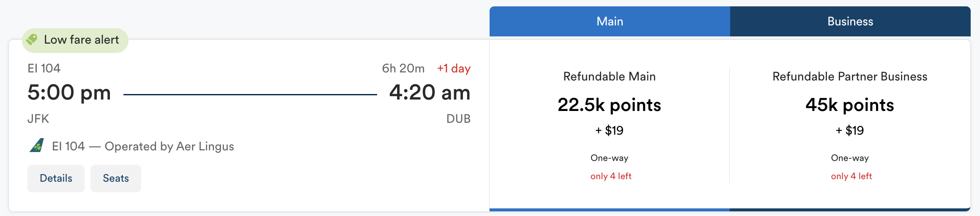Click only 4 left under Business fare

point(851,176)
